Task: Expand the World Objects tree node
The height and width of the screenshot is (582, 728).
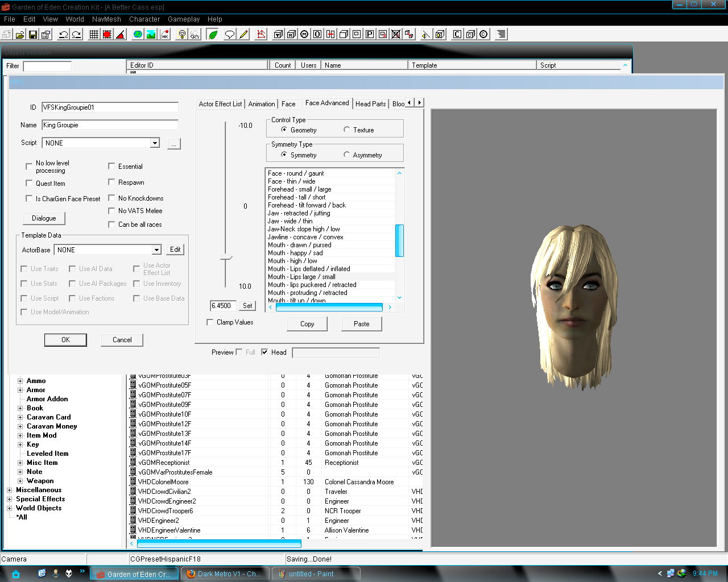Action: (x=10, y=509)
